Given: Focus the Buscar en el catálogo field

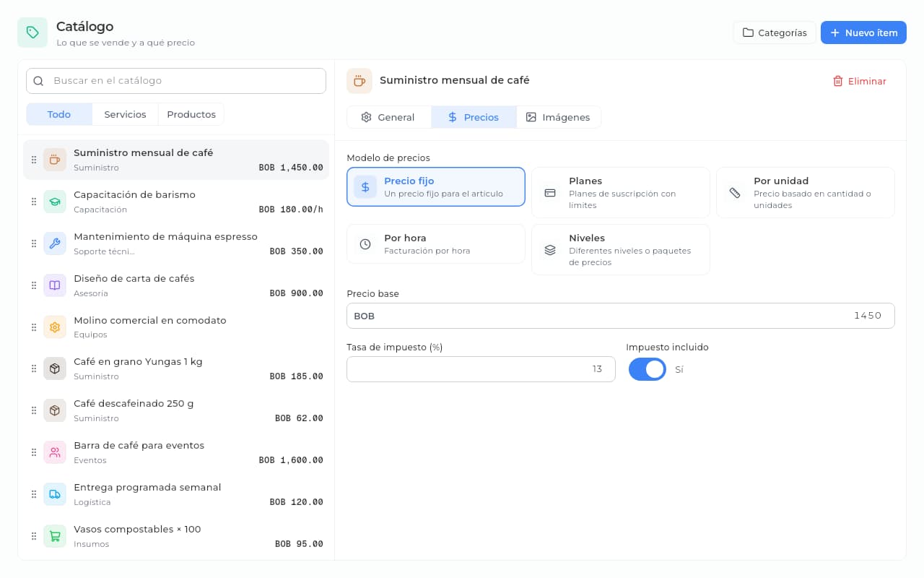Looking at the screenshot, I should (176, 81).
